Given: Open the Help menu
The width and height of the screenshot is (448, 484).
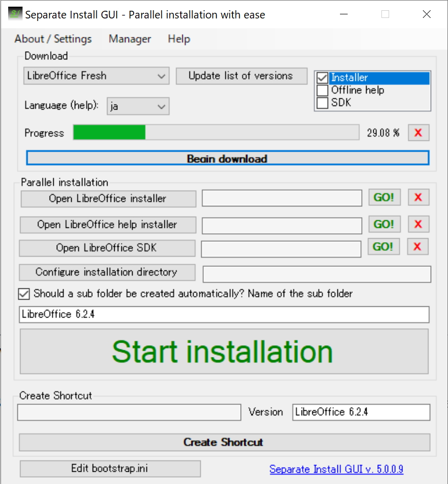Looking at the screenshot, I should [x=178, y=39].
